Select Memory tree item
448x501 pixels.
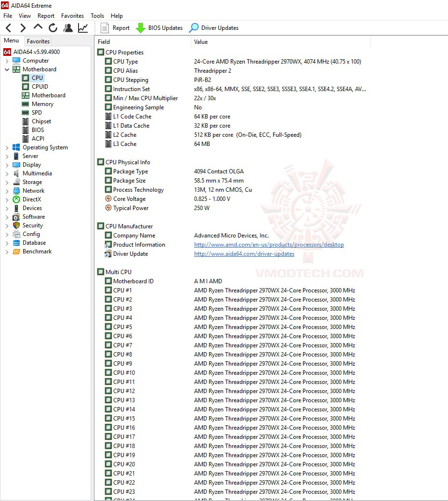tap(42, 104)
